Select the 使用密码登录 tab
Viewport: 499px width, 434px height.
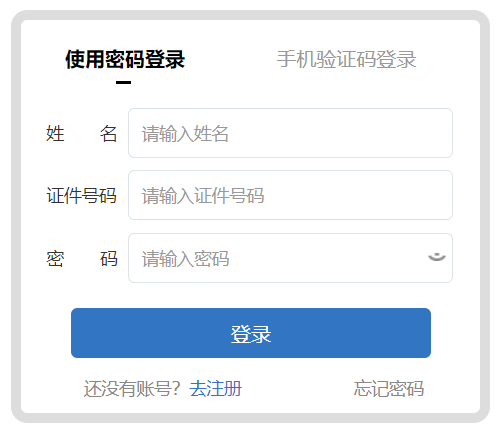pos(125,59)
